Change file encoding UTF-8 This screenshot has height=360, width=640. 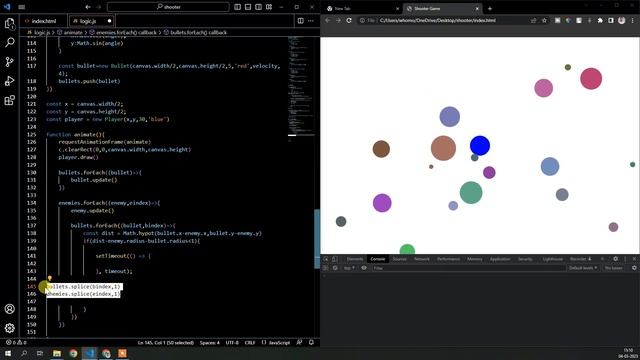[x=232, y=342]
